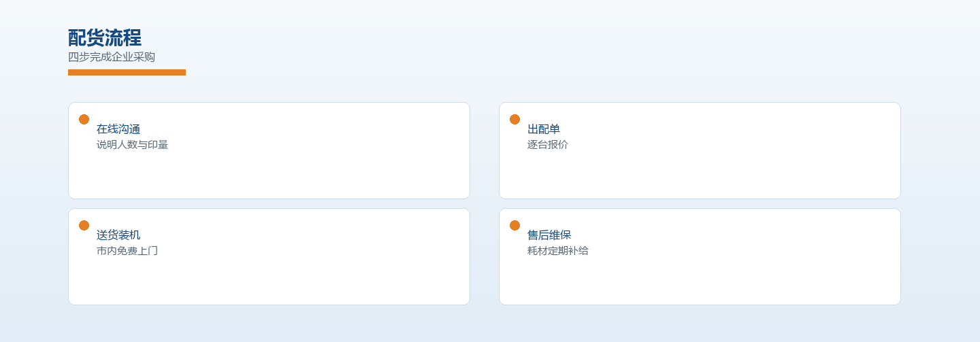
Task: Click the orange dot beside 送货装机
Action: (x=84, y=225)
